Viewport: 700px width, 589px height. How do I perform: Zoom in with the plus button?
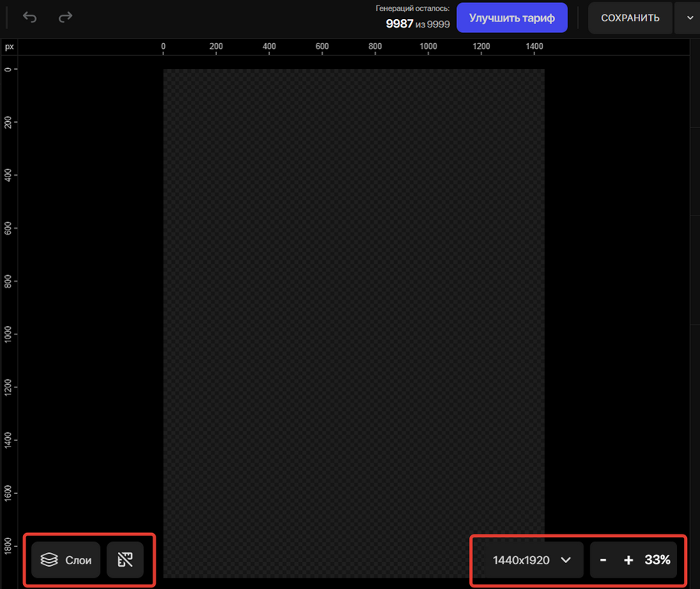click(628, 560)
